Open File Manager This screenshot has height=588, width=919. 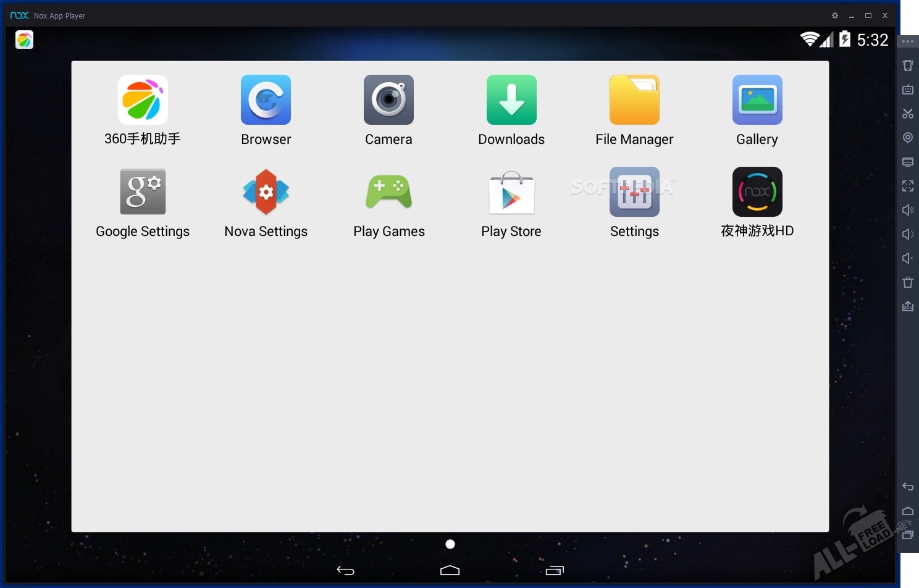click(x=634, y=100)
